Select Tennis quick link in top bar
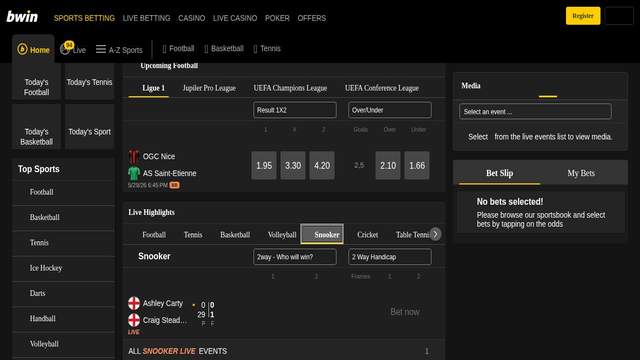The image size is (640, 360). click(x=267, y=49)
